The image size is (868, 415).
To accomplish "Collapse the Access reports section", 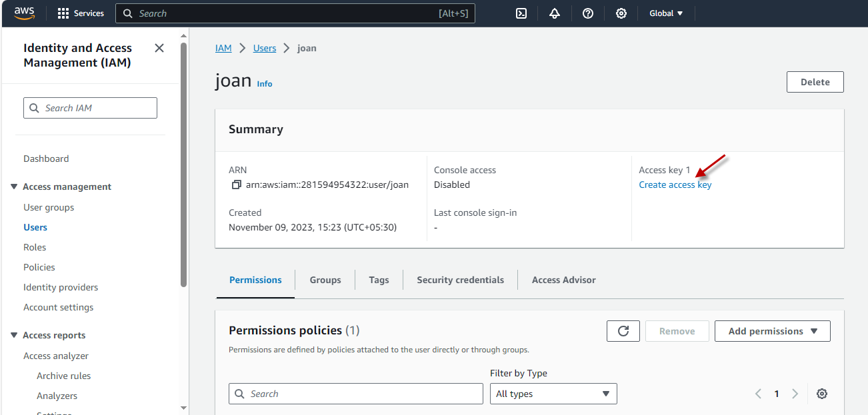I will coord(15,335).
